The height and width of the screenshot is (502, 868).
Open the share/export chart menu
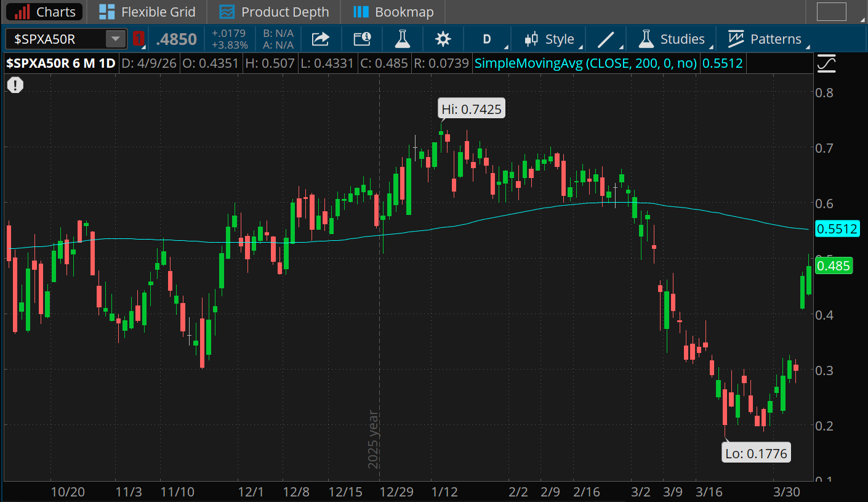point(319,38)
